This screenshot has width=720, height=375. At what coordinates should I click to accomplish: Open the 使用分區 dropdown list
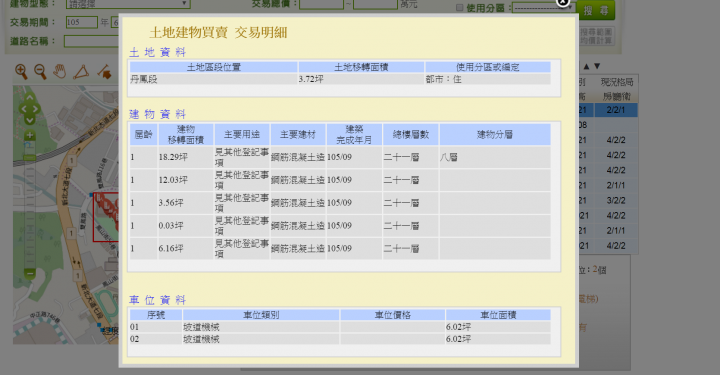point(543,7)
